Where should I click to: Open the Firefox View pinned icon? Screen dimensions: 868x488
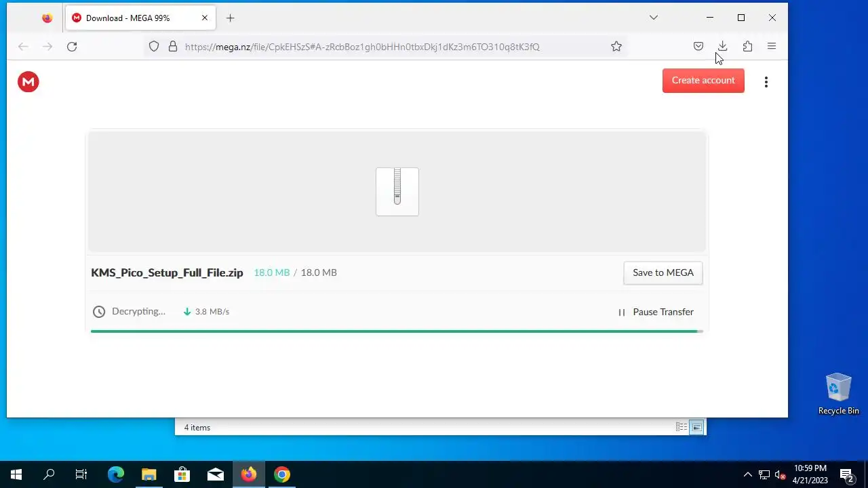47,18
